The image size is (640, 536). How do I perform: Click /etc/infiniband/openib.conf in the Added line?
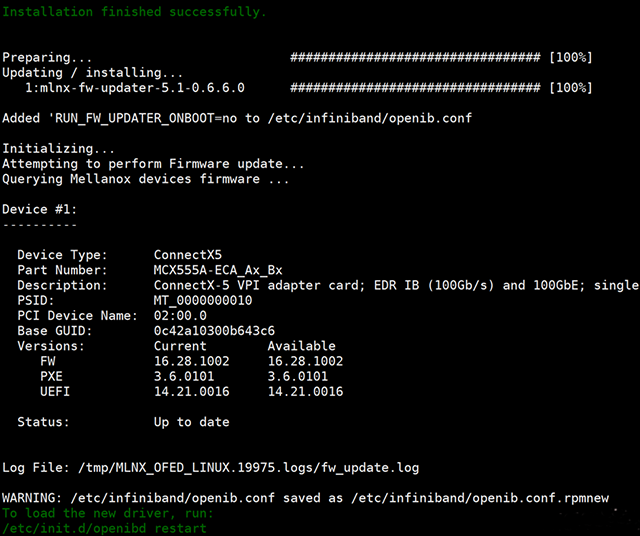tap(369, 118)
